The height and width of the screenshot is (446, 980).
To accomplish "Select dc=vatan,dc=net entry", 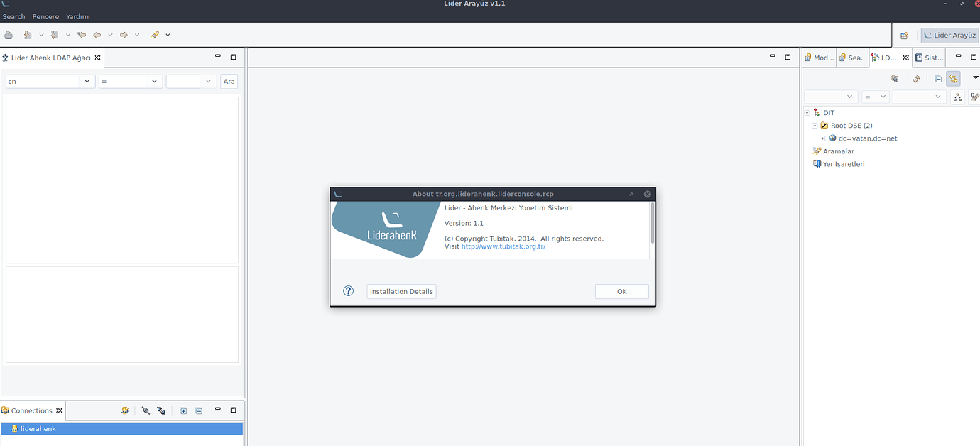I will [868, 138].
